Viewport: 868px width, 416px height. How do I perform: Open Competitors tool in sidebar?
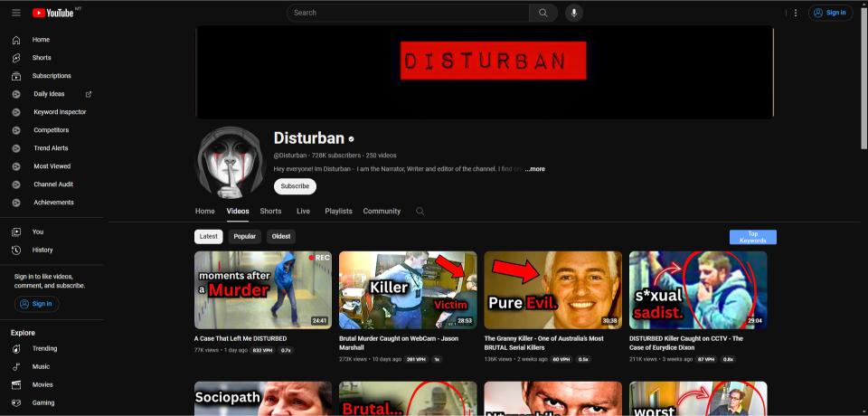coord(52,130)
